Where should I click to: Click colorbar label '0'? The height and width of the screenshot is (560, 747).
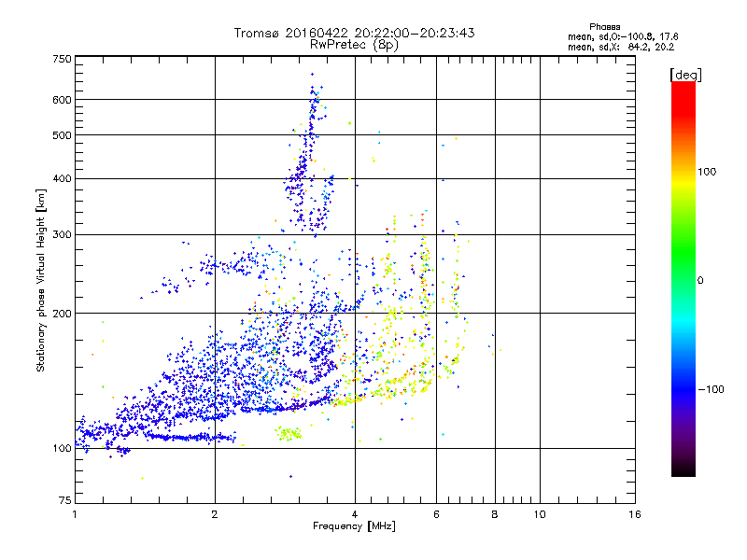tap(700, 280)
